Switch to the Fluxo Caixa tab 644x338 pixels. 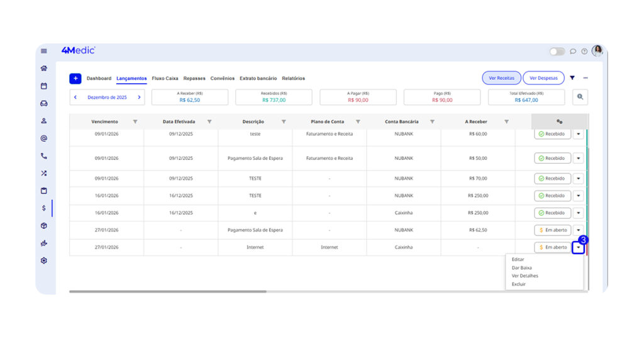pyautogui.click(x=165, y=79)
